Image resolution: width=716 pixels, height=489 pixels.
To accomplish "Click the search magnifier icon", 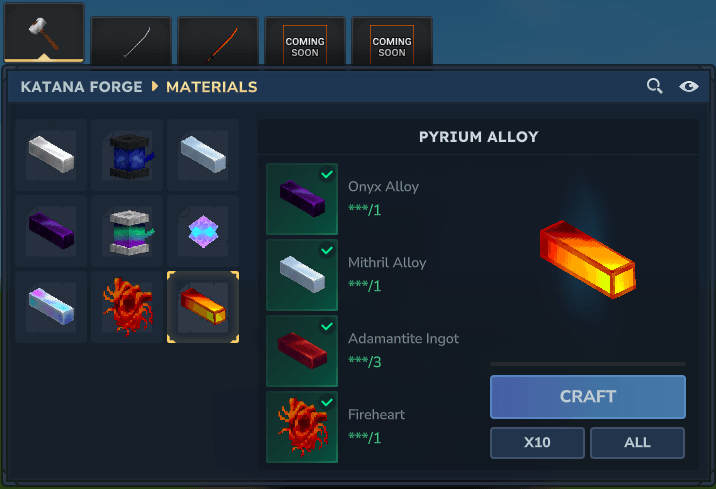I will point(654,86).
